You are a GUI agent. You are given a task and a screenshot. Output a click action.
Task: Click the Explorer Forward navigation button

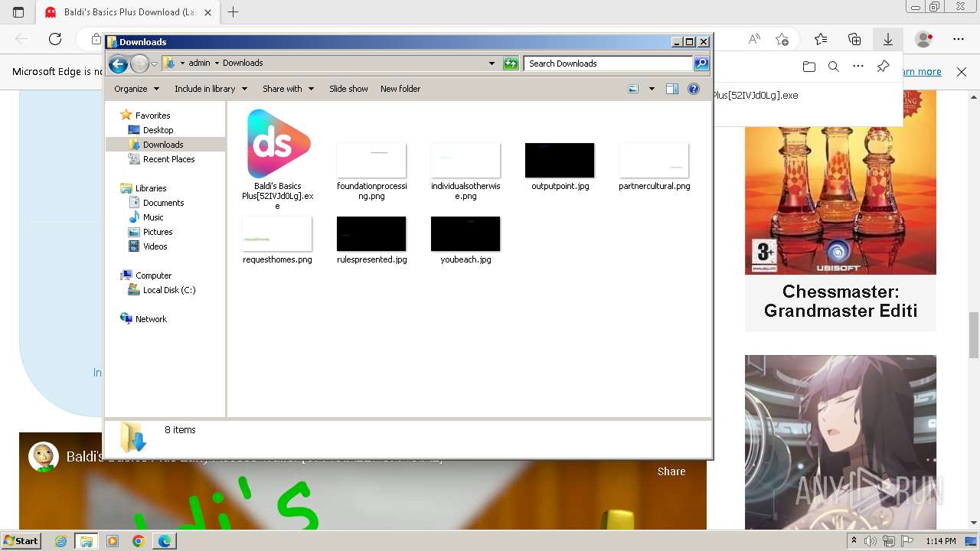(x=139, y=64)
